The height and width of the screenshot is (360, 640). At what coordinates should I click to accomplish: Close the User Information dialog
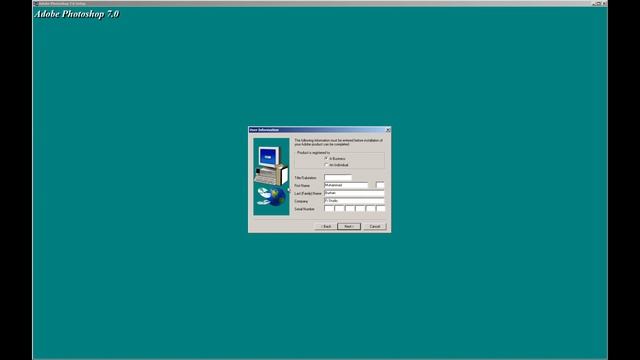pos(388,130)
